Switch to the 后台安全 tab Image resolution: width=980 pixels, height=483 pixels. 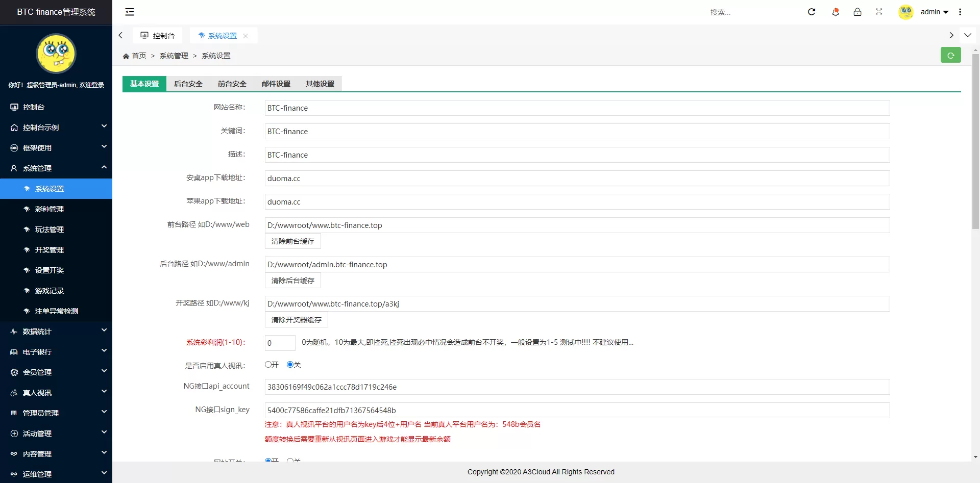(x=188, y=84)
